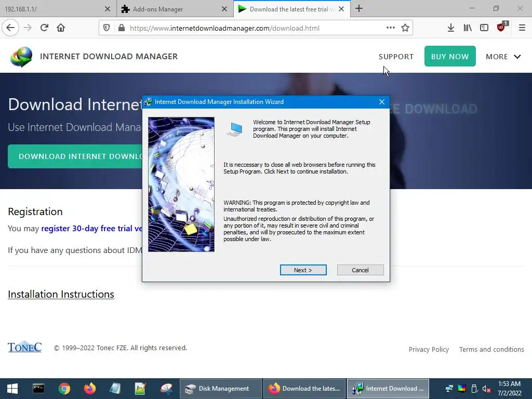Launch Google Chrome from taskbar
The width and height of the screenshot is (532, 399).
click(x=64, y=389)
